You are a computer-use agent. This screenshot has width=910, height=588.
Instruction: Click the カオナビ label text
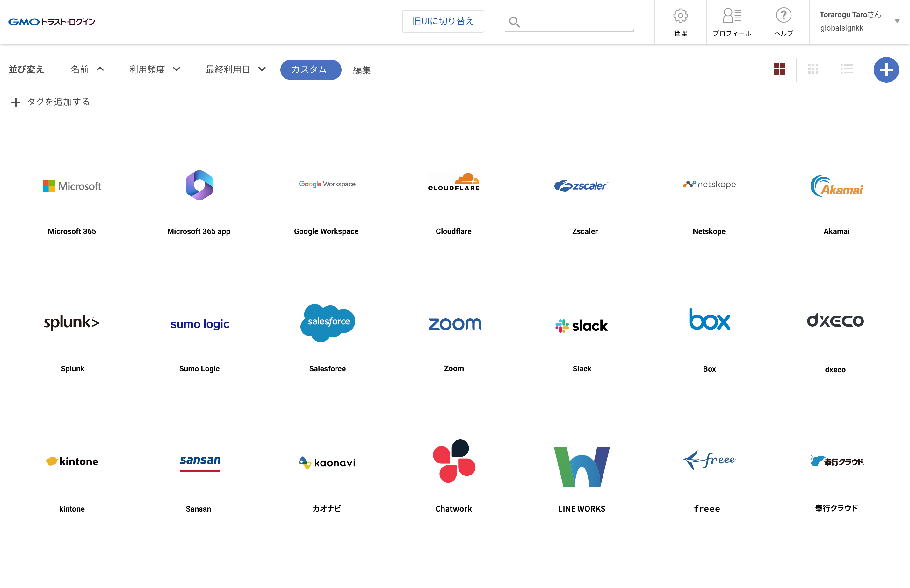[327, 509]
